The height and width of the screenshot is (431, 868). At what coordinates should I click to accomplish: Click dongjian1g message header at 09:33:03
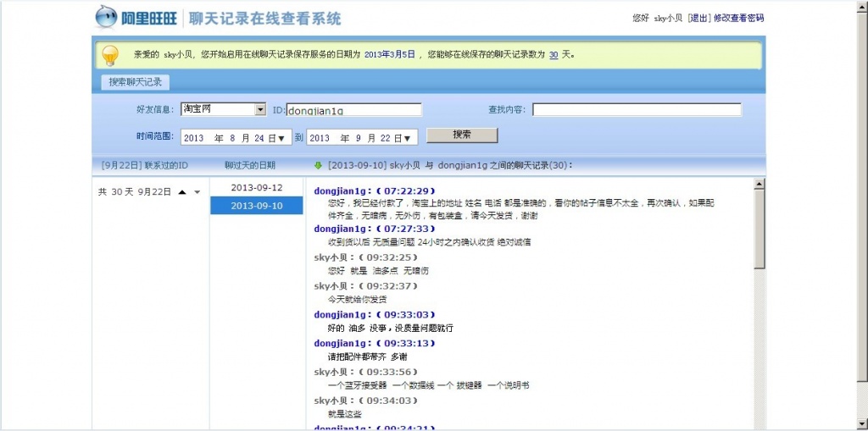point(375,315)
